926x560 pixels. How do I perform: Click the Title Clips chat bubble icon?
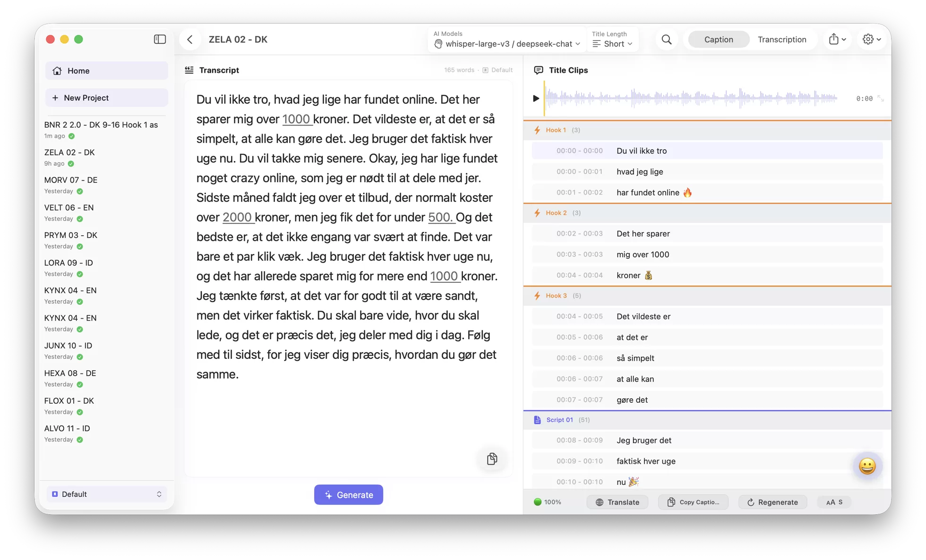click(538, 70)
